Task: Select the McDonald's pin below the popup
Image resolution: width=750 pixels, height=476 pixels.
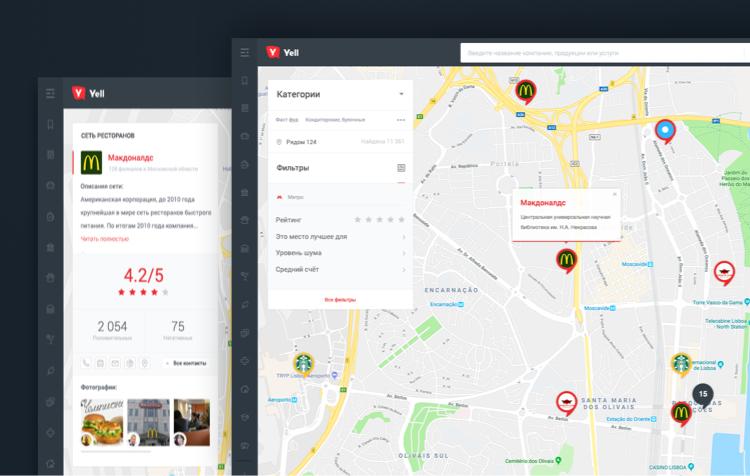Action: coord(566,261)
